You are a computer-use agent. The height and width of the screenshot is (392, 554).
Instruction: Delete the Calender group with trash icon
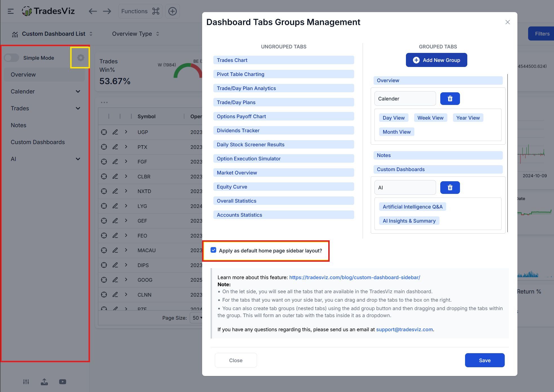tap(450, 99)
